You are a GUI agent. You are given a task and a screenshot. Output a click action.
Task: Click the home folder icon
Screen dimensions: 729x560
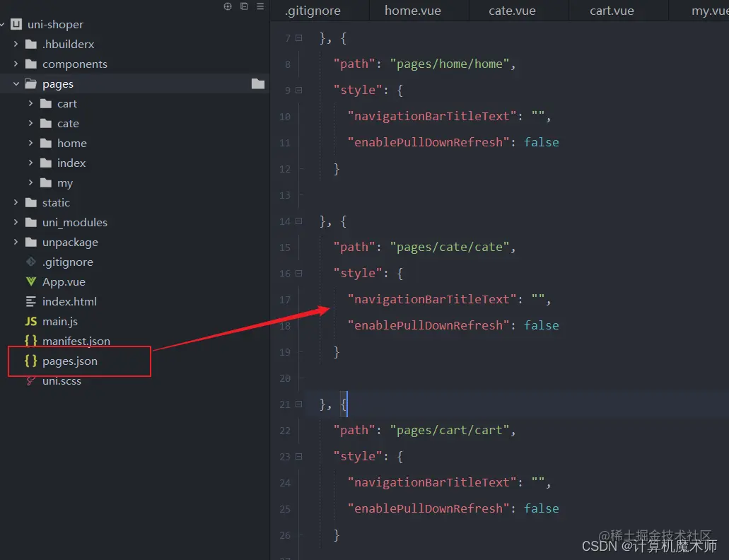coord(46,143)
